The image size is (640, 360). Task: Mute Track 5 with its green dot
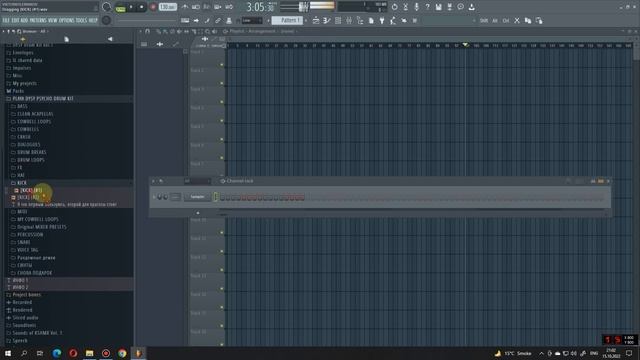222,139
